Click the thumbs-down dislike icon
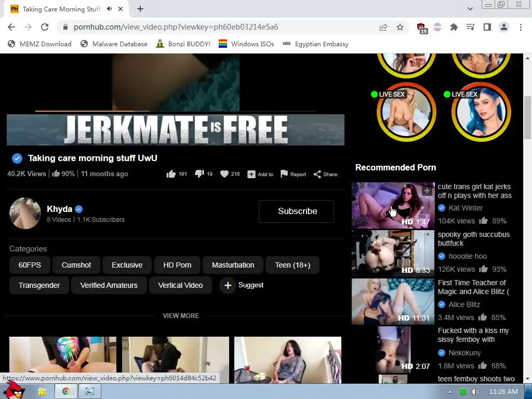Image resolution: width=532 pixels, height=399 pixels. [x=199, y=174]
